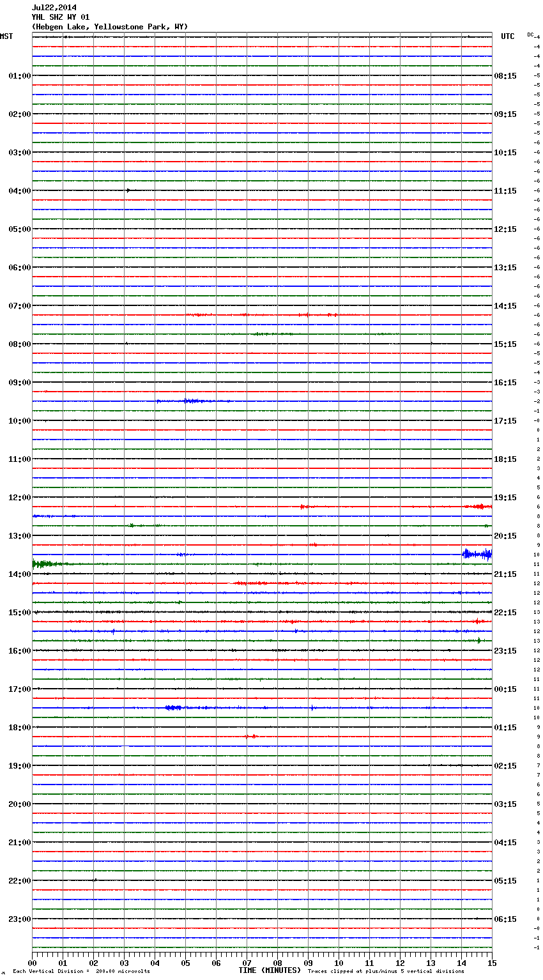
Task: Click the '04:15' UTC time label
Action: point(505,843)
